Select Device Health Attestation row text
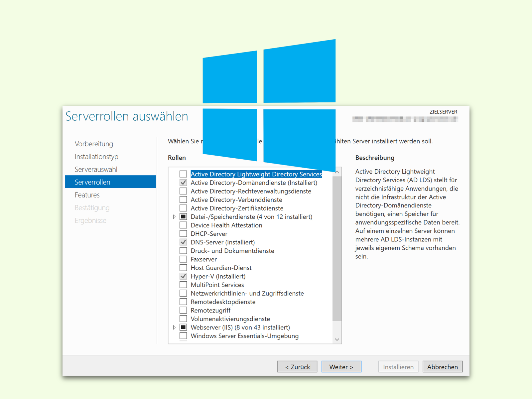 coord(226,225)
